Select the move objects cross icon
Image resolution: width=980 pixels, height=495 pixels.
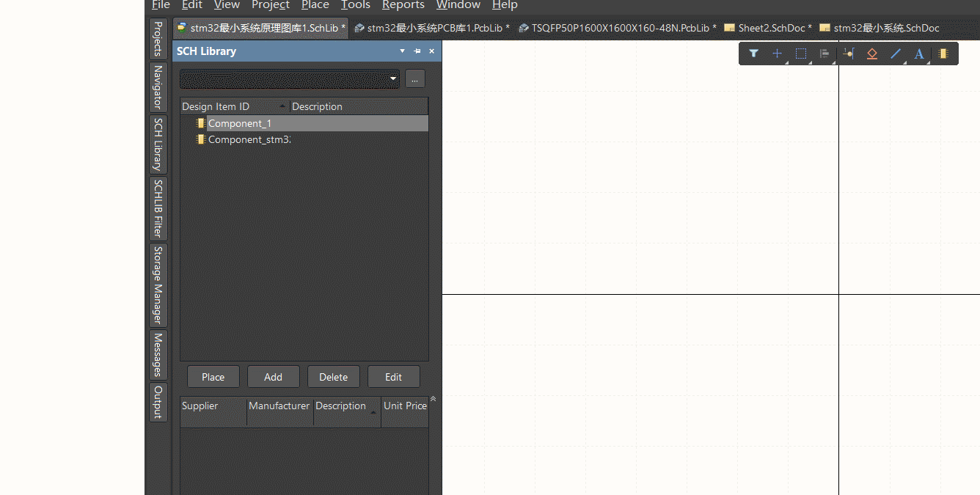(778, 54)
